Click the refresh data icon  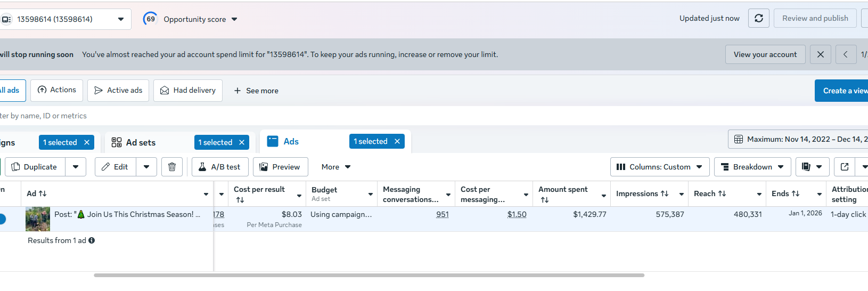click(x=758, y=18)
